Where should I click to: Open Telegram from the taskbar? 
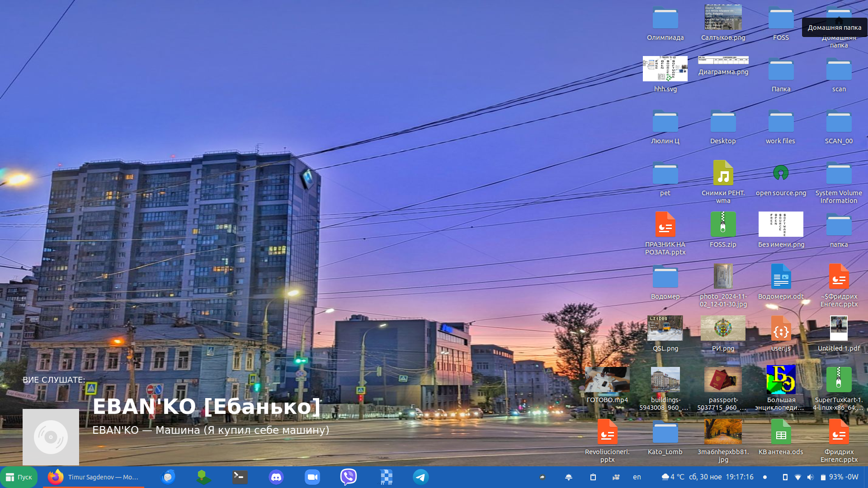click(420, 477)
